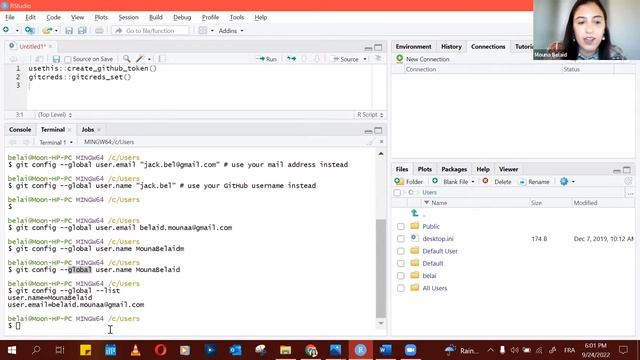Open Microsoft Word from the taskbar

tap(385, 350)
